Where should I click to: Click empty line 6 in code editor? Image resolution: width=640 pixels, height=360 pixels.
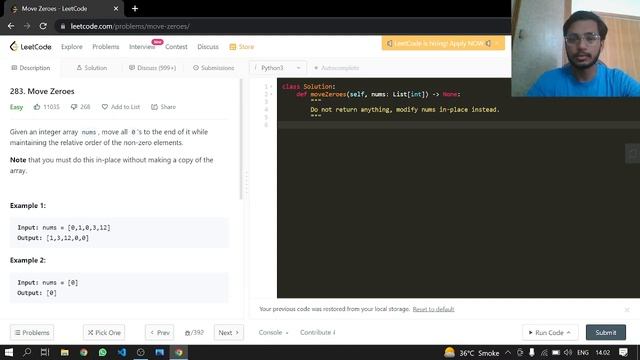coord(457,125)
